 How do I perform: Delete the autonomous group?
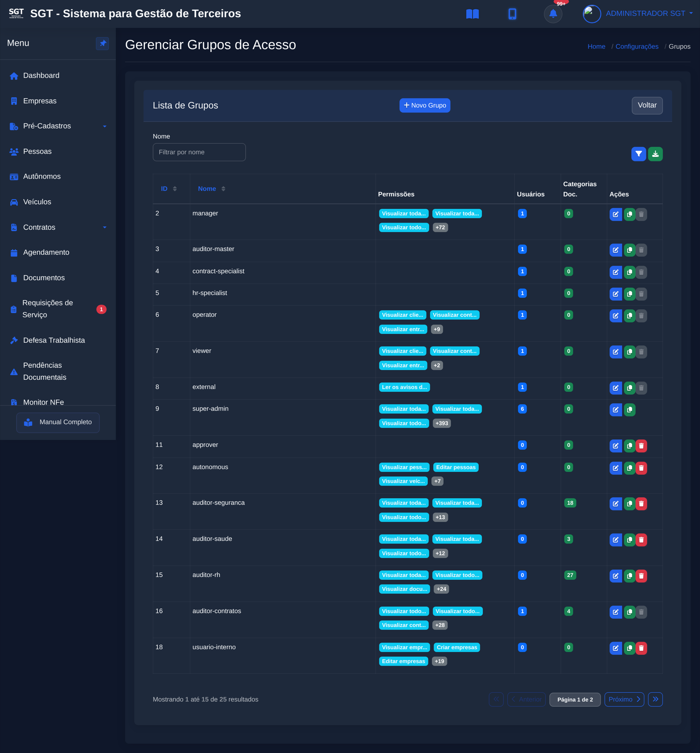pos(641,468)
